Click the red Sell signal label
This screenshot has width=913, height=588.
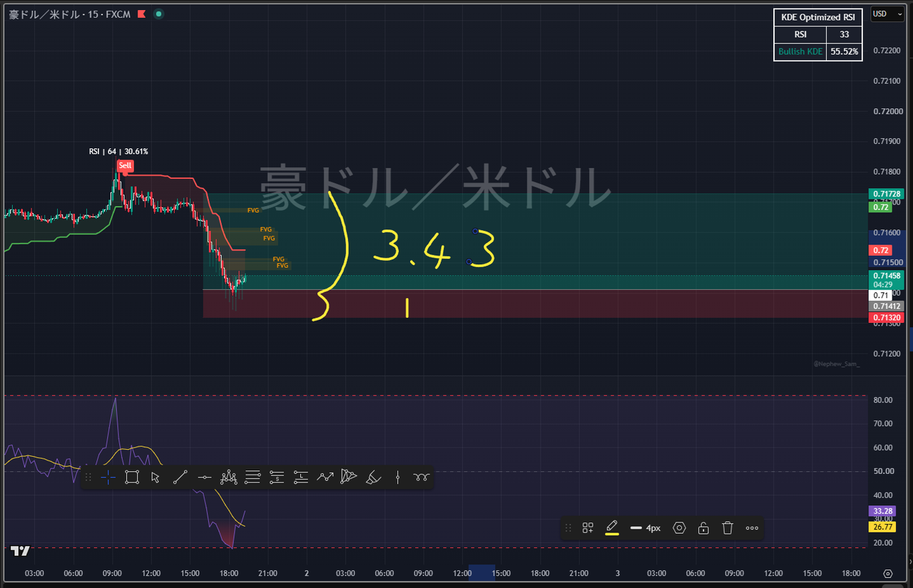point(125,165)
